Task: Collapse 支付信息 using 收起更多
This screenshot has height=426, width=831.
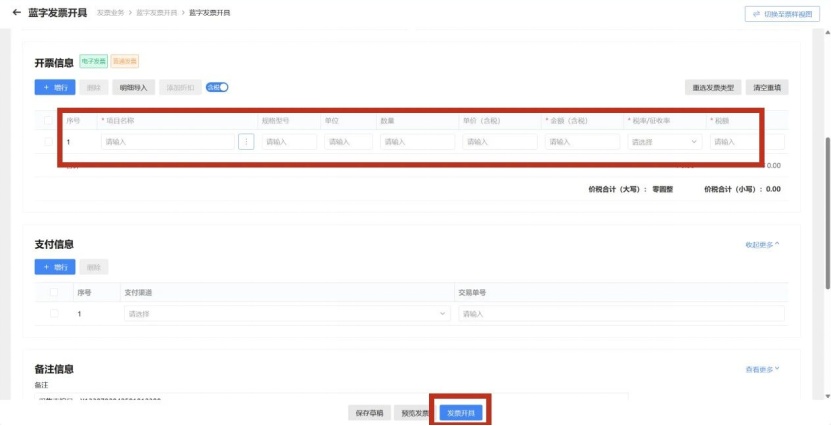Action: click(762, 244)
